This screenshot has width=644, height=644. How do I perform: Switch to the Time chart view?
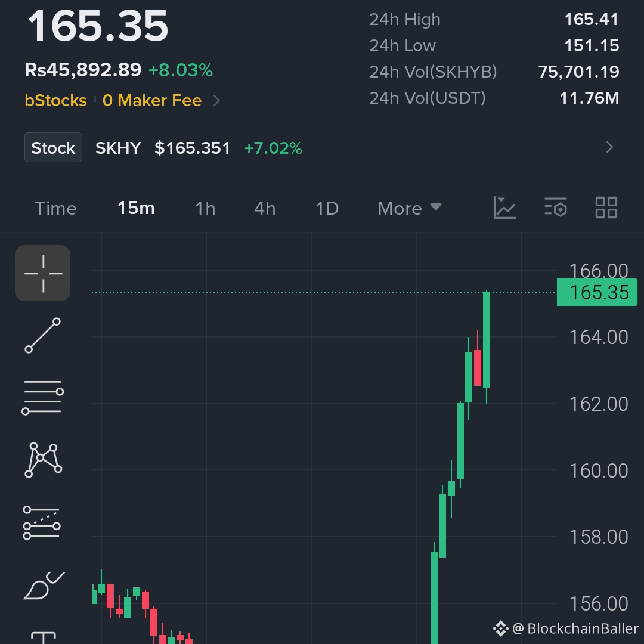point(56,208)
